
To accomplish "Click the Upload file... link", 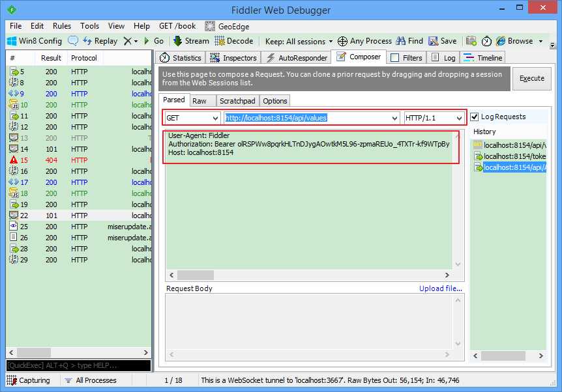I will point(441,288).
